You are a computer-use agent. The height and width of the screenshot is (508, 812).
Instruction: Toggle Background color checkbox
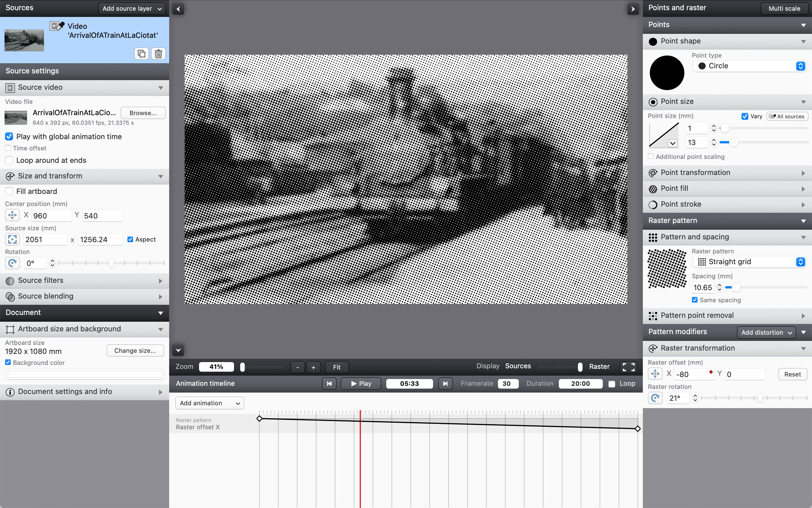click(x=8, y=362)
